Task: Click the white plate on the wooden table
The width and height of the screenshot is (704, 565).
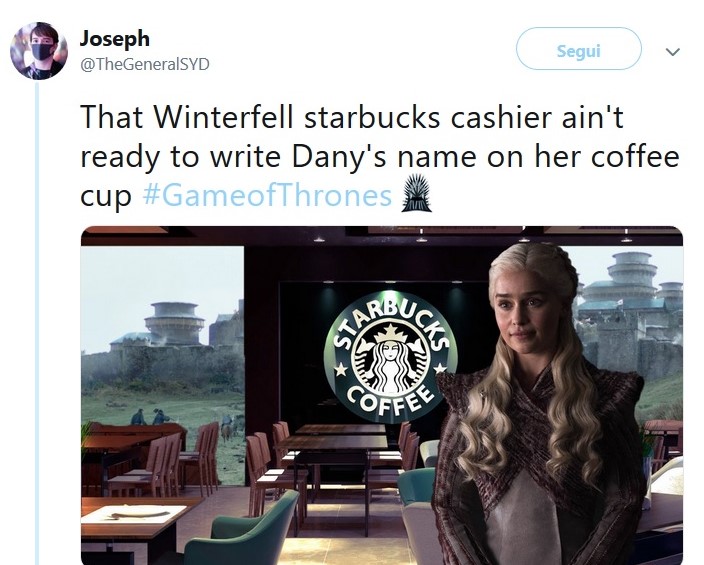Action: 140,512
